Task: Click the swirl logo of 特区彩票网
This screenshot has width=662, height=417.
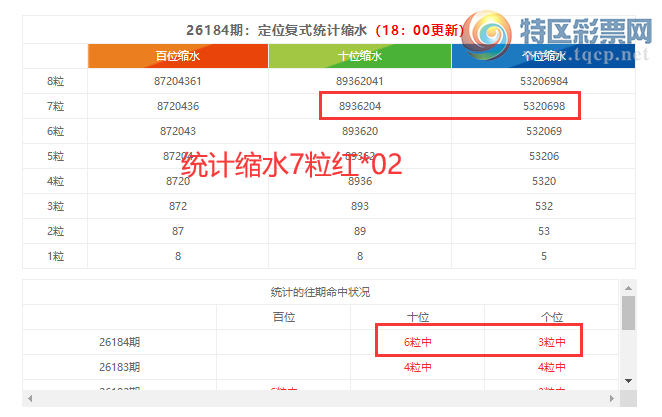Action: coord(487,35)
